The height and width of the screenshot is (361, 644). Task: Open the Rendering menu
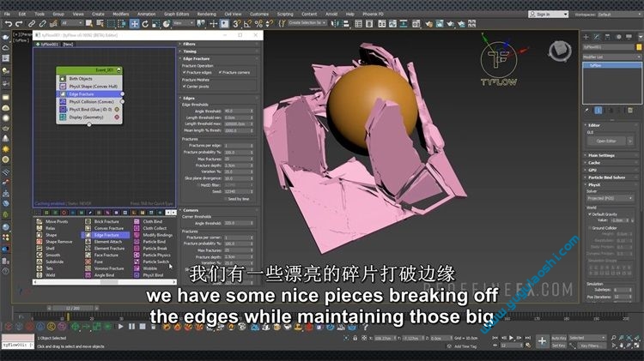tap(206, 14)
